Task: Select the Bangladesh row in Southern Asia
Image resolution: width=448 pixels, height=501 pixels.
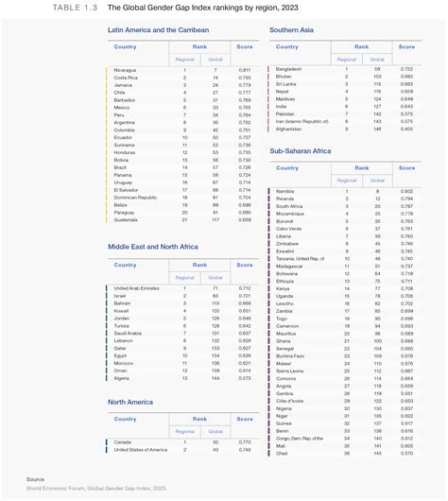Action: [x=345, y=69]
